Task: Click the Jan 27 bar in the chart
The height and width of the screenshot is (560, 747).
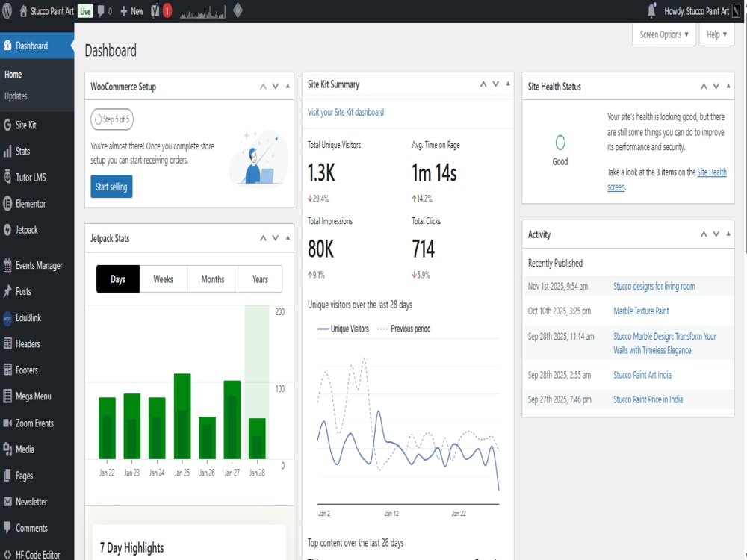Action: coord(232,420)
